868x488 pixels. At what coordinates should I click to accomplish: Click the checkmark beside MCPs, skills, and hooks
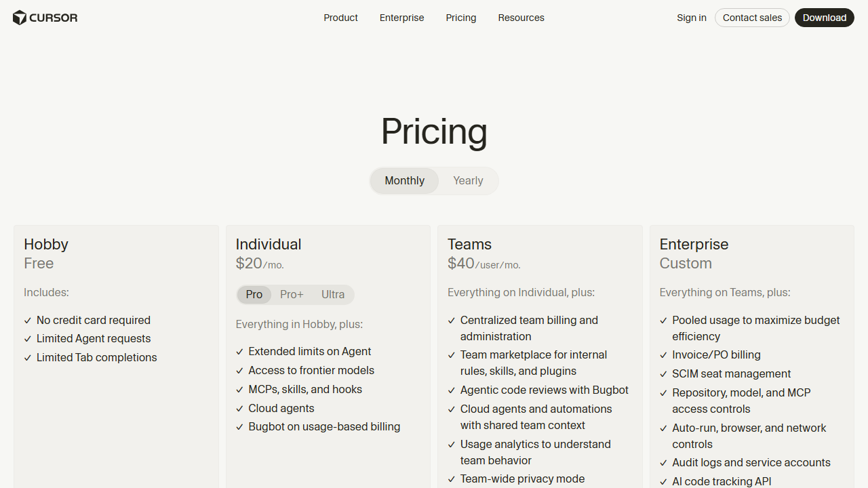(x=239, y=390)
